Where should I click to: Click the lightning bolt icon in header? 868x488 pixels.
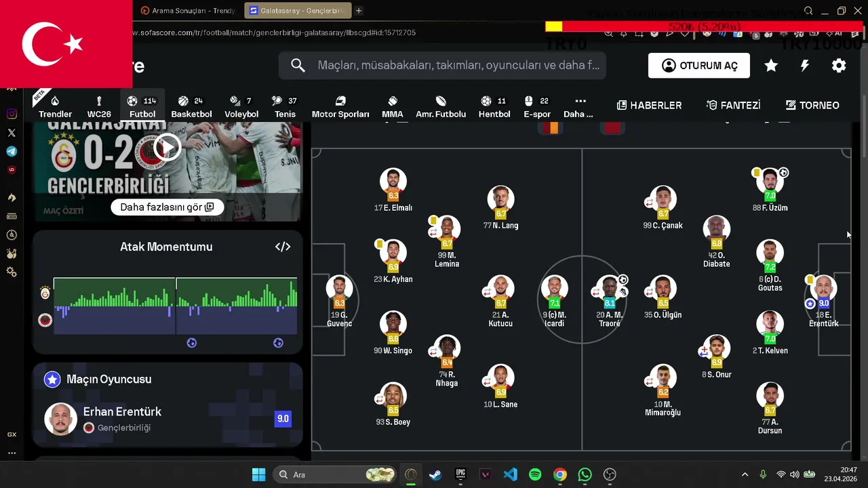tap(805, 66)
